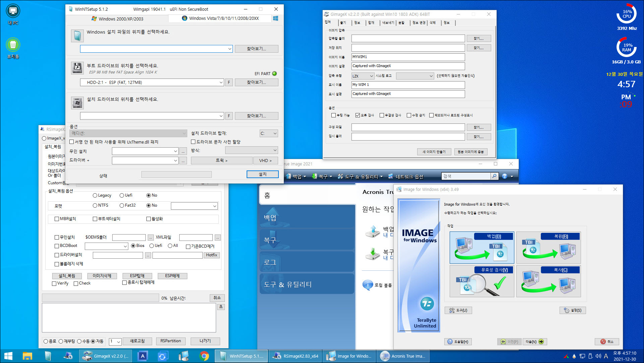Open Acronis 도구 & 유틸리티 toolbar menu
This screenshot has width=644, height=363.
pyautogui.click(x=360, y=176)
